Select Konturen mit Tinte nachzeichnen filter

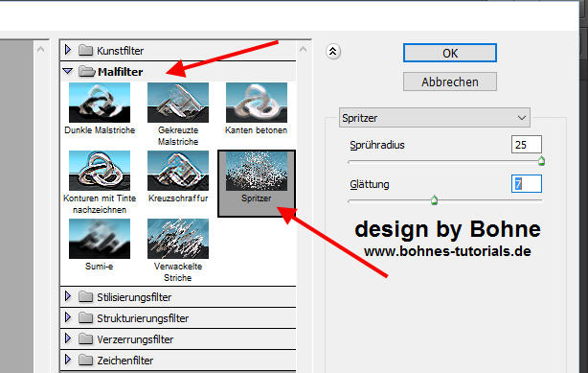[100, 171]
